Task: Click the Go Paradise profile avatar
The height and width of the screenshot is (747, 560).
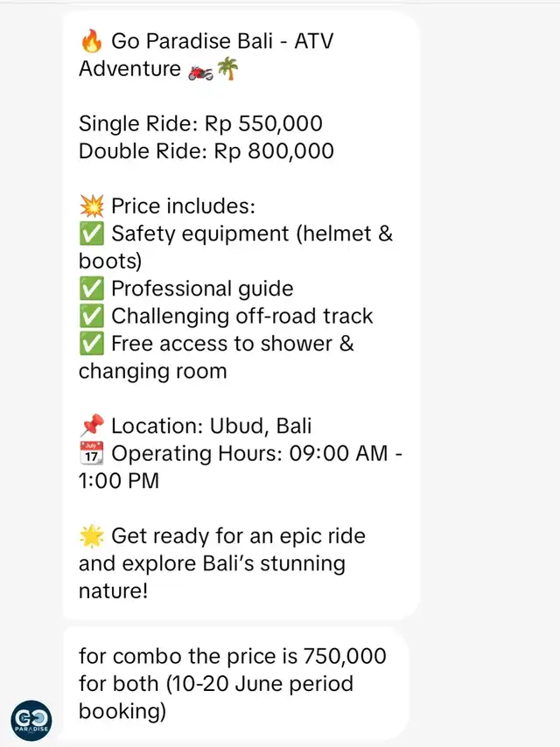Action: coord(31,721)
